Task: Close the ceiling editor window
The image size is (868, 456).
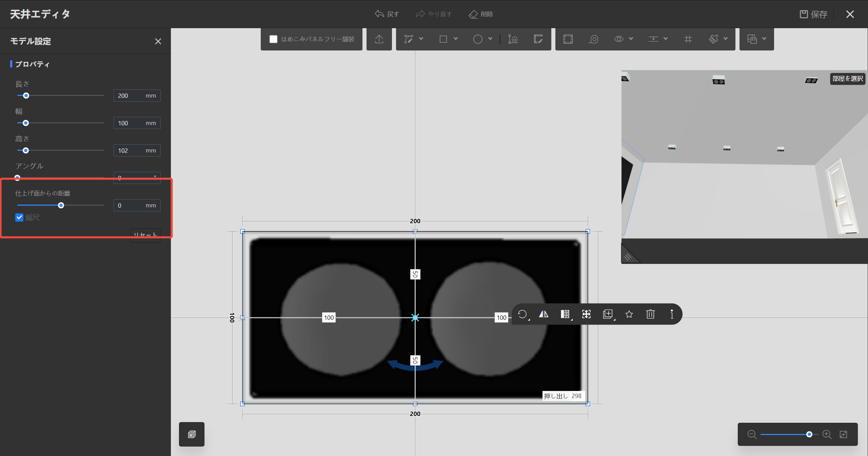Action: click(x=850, y=14)
